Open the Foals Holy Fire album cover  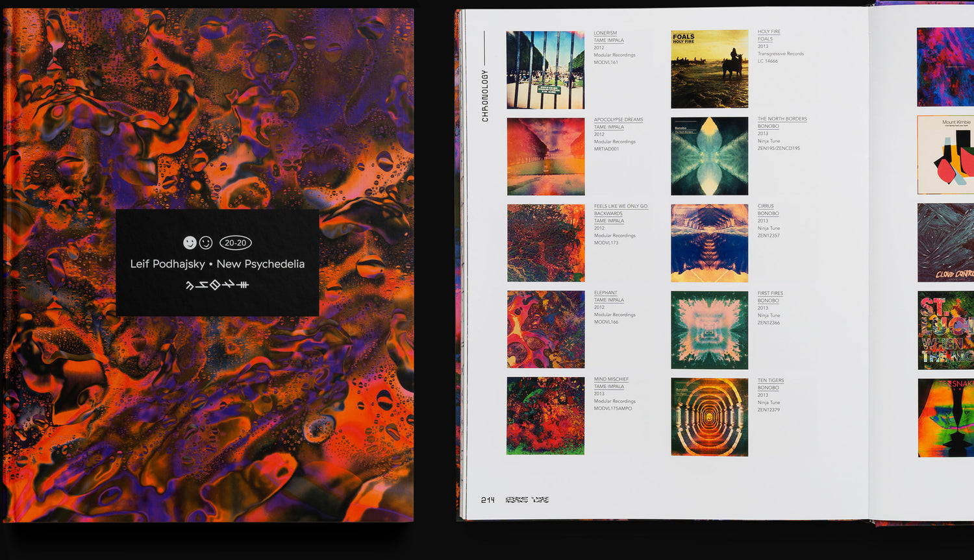(709, 69)
